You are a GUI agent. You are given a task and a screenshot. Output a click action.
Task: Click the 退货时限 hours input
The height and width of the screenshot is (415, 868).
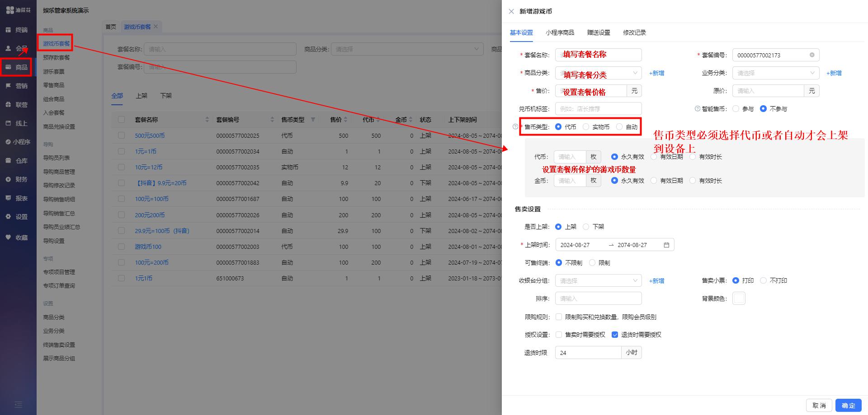pyautogui.click(x=588, y=353)
